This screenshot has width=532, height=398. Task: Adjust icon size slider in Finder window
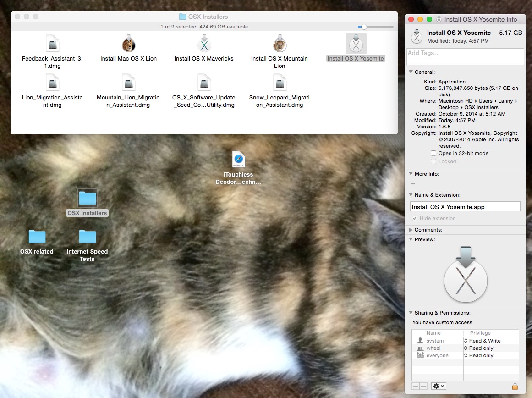[364, 27]
